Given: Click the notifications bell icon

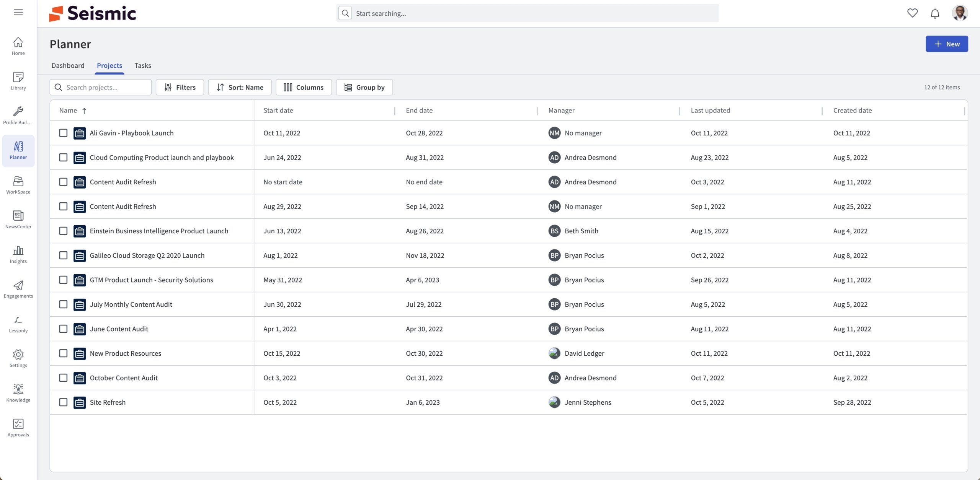Looking at the screenshot, I should tap(935, 13).
